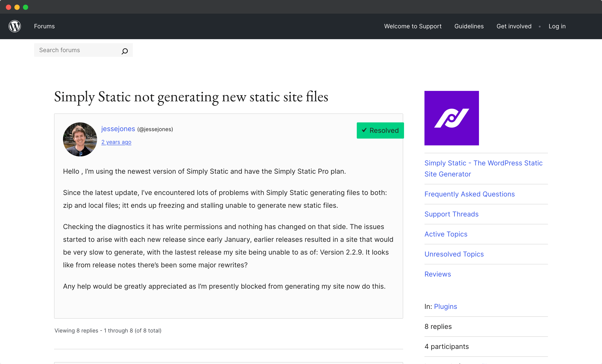Open the Get involved link
Viewport: 602px width, 364px height.
514,26
